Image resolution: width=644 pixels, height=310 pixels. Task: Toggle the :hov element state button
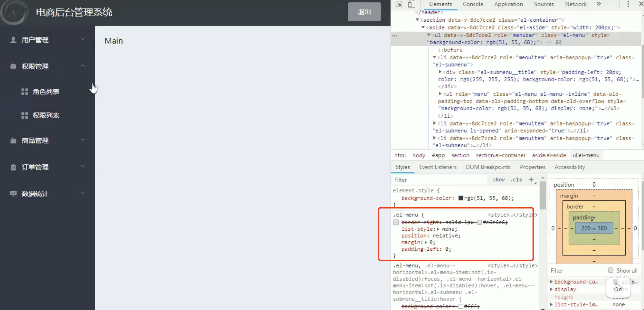point(498,180)
